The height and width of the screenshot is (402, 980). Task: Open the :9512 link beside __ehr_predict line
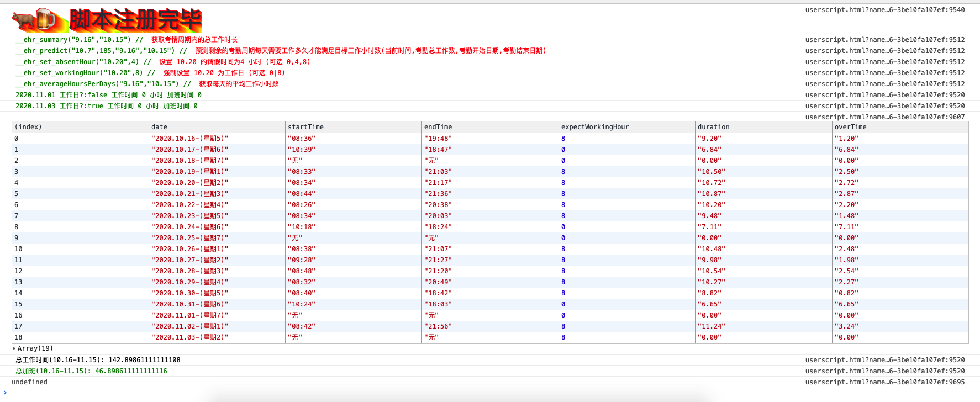point(885,51)
